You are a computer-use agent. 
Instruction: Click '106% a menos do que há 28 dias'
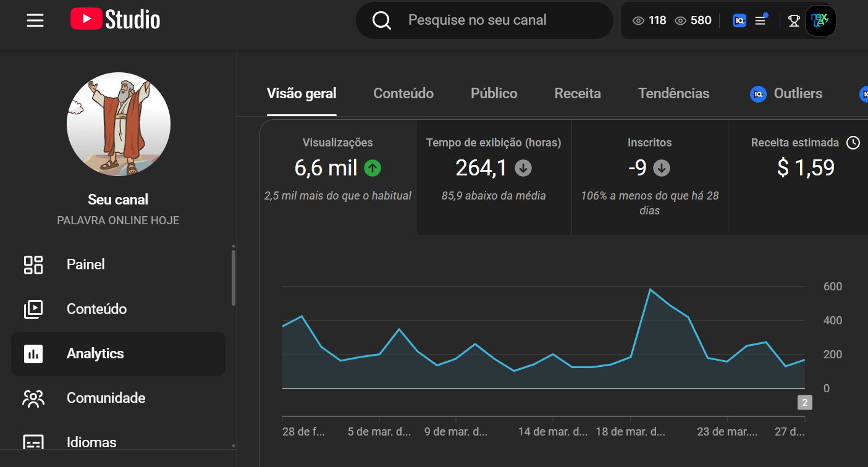pyautogui.click(x=650, y=203)
